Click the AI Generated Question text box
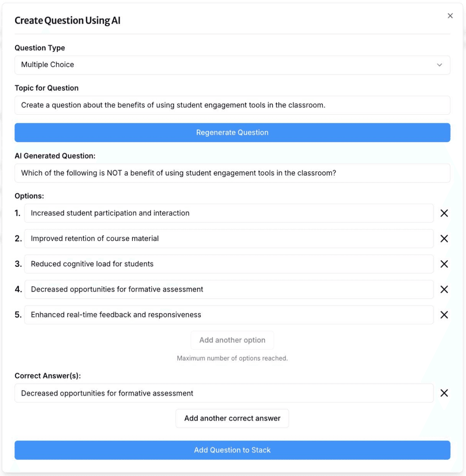466x476 pixels. click(x=232, y=173)
